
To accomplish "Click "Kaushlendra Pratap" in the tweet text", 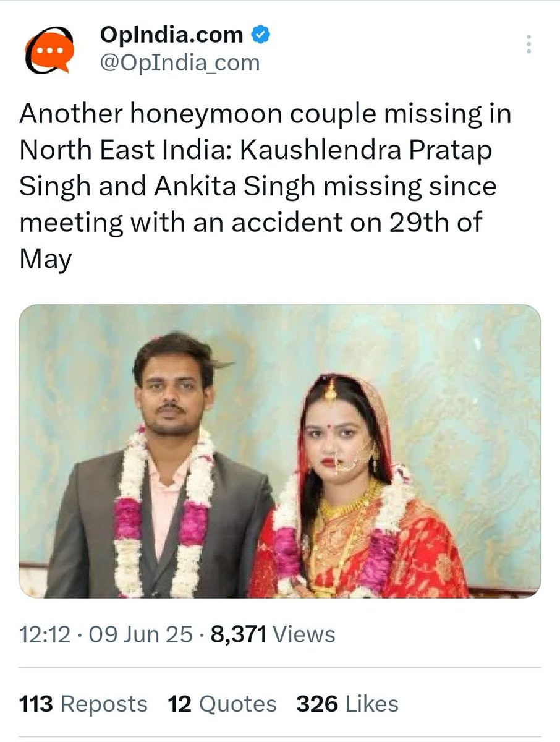I will coord(365,151).
